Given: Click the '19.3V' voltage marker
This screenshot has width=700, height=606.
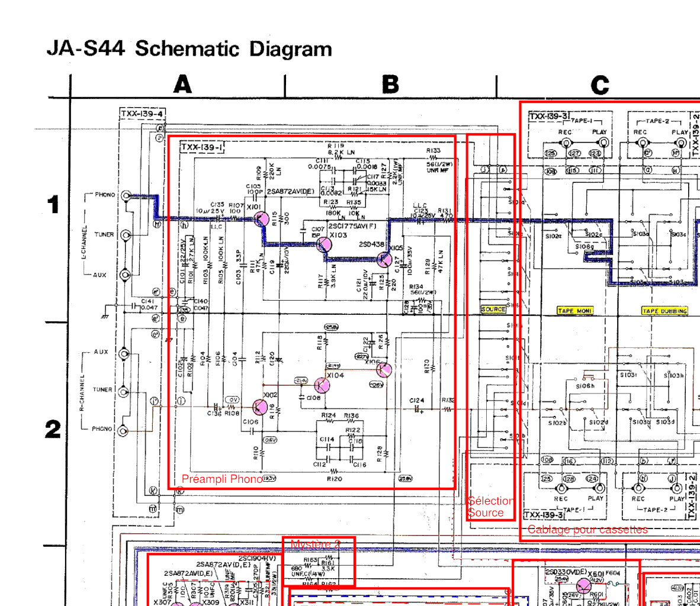Looking at the screenshot, I should pyautogui.click(x=269, y=478).
